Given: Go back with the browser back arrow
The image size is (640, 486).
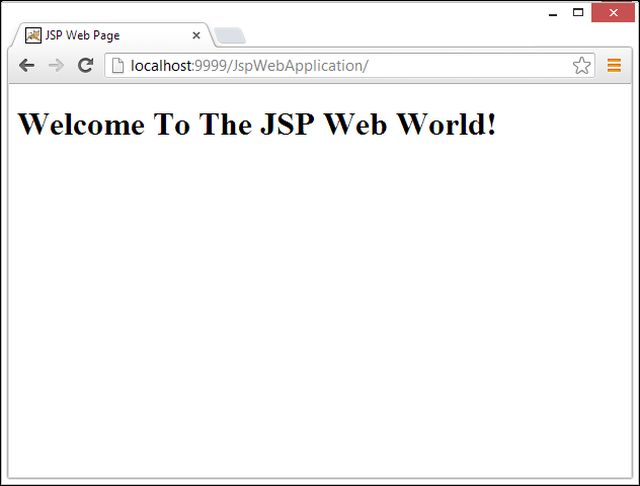Looking at the screenshot, I should [27, 65].
